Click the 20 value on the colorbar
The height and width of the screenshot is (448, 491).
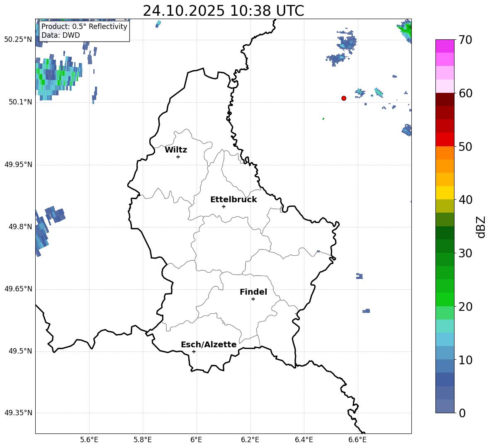coord(465,307)
